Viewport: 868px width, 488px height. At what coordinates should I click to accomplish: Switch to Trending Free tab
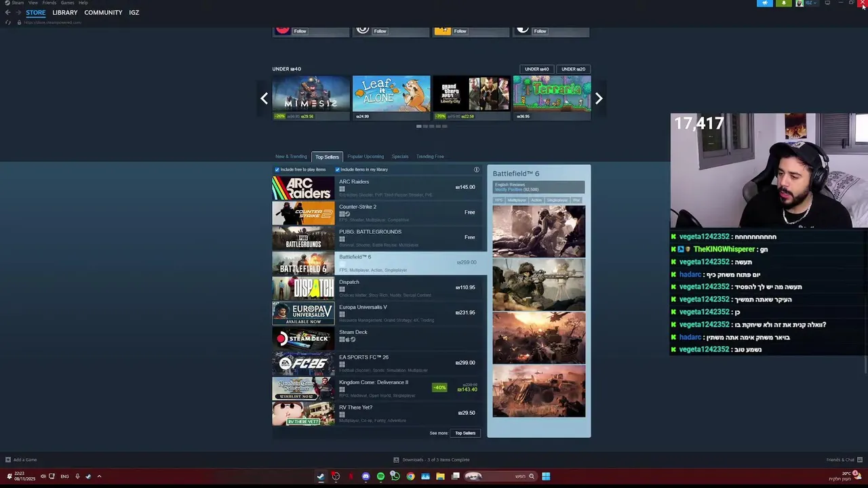coord(430,157)
